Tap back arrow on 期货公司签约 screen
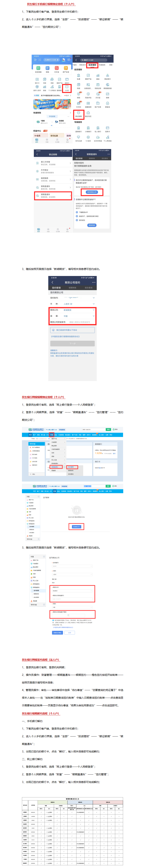145x868 pixels. (52, 282)
